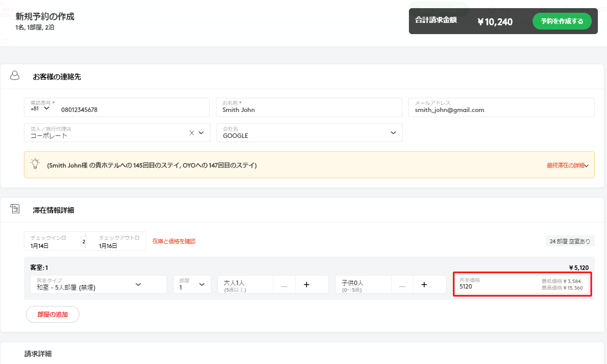Click the email address field
This screenshot has width=607, height=364.
(501, 107)
